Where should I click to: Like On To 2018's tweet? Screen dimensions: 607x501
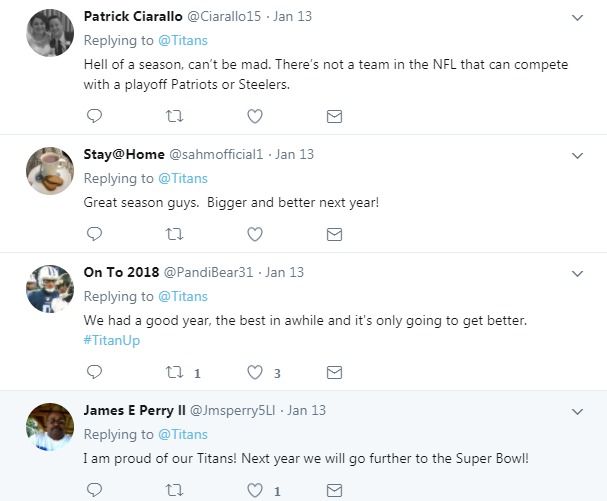click(254, 372)
